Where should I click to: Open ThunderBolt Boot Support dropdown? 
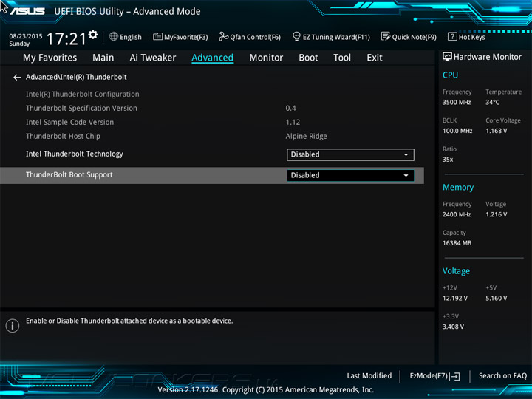pos(350,175)
